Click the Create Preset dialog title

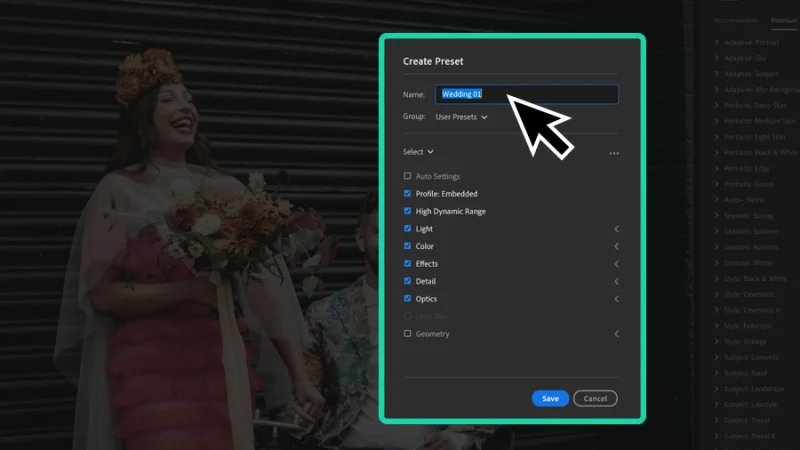[433, 61]
